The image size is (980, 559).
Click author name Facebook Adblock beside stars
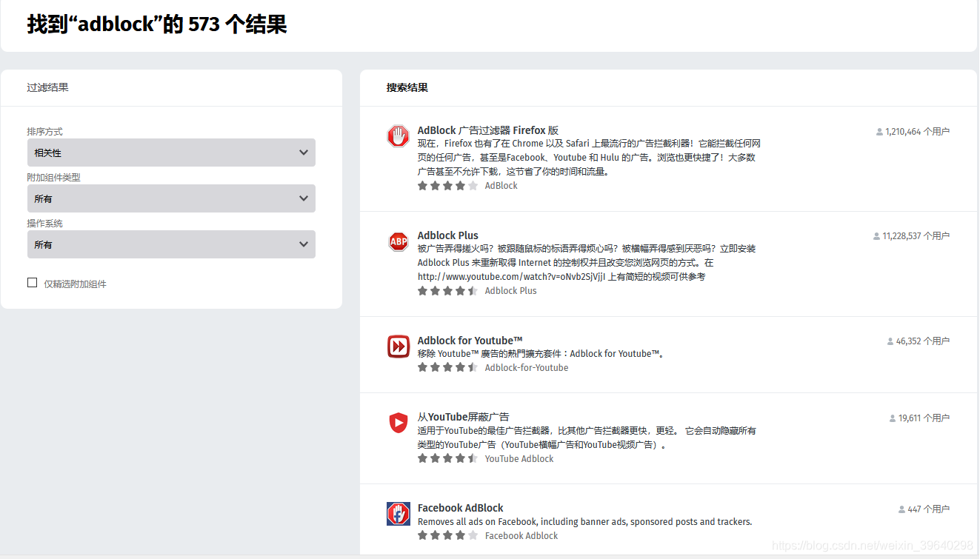click(521, 535)
